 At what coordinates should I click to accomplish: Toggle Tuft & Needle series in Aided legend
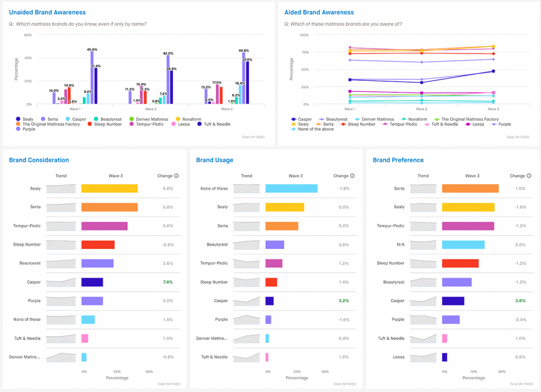pos(441,124)
